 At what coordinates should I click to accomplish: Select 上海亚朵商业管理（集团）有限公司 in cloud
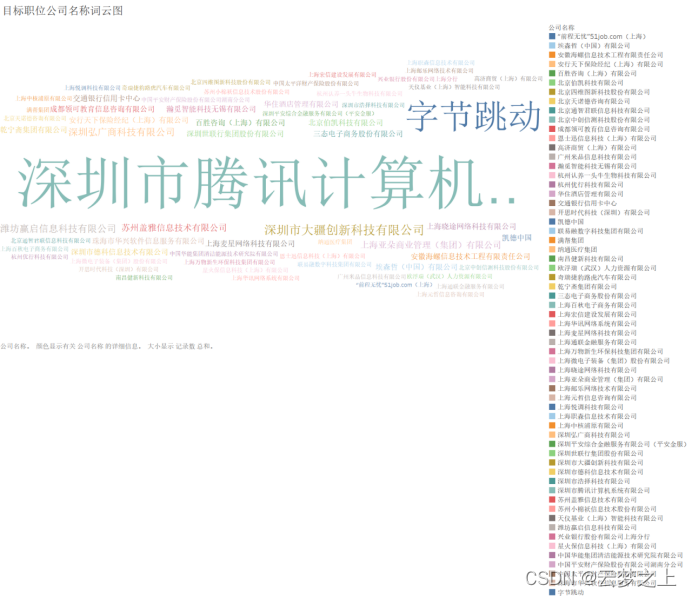431,245
